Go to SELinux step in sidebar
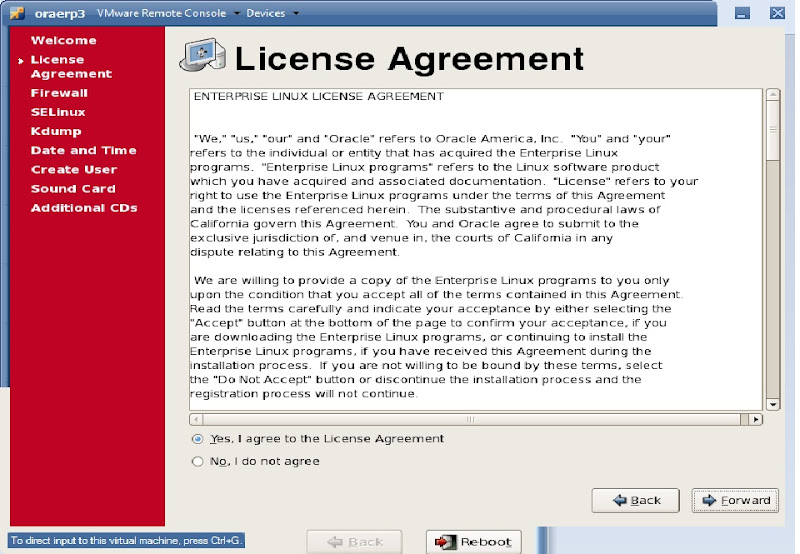Image resolution: width=800 pixels, height=554 pixels. (x=58, y=112)
